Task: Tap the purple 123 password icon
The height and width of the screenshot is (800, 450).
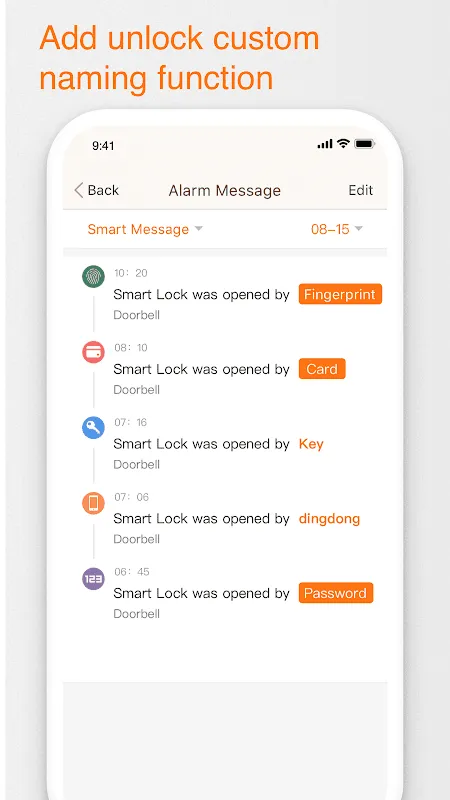Action: [93, 579]
